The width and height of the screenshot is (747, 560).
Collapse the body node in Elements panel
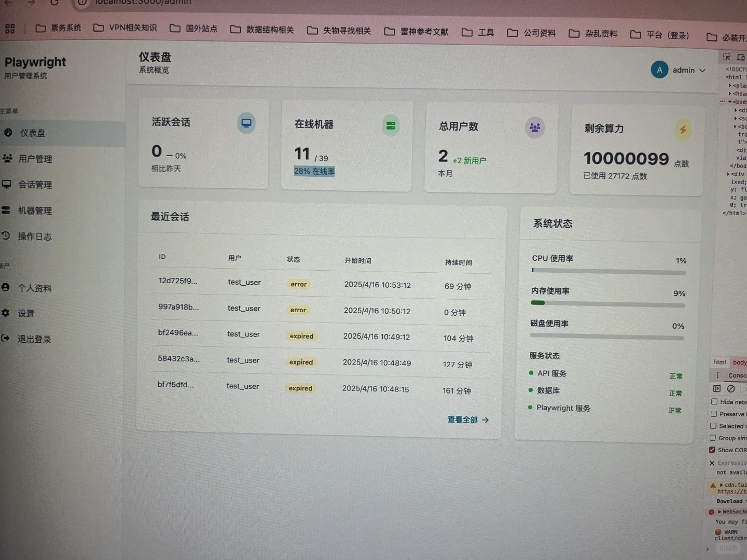731,102
